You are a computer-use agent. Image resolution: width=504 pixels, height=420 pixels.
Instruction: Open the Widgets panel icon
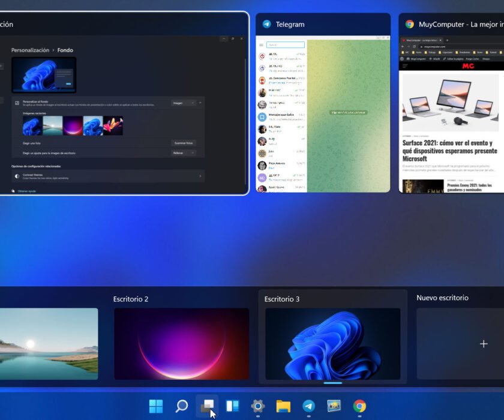click(x=232, y=406)
